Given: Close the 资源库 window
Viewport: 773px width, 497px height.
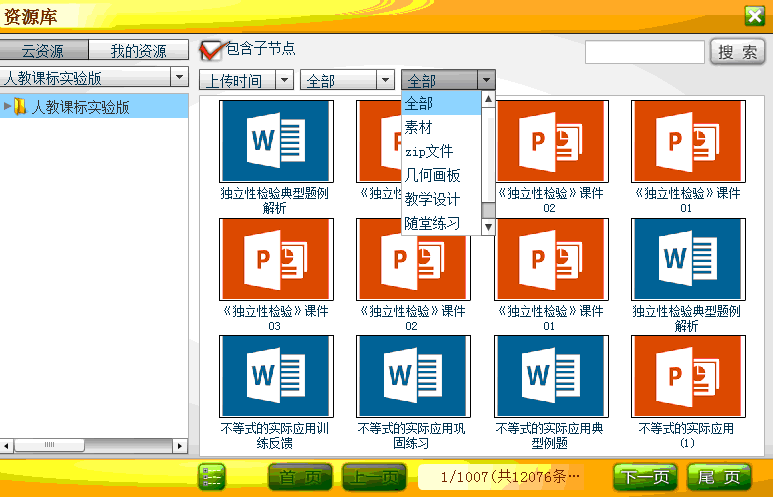Looking at the screenshot, I should (754, 15).
